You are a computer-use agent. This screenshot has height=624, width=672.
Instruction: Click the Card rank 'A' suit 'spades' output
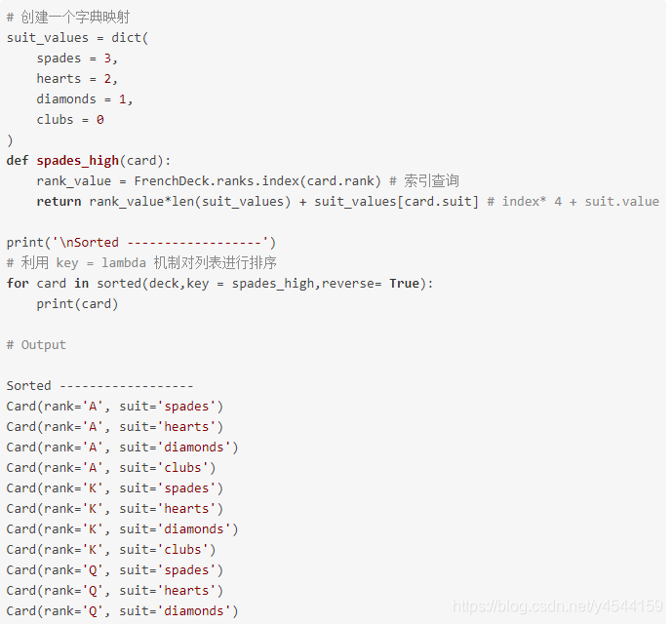[x=115, y=407]
